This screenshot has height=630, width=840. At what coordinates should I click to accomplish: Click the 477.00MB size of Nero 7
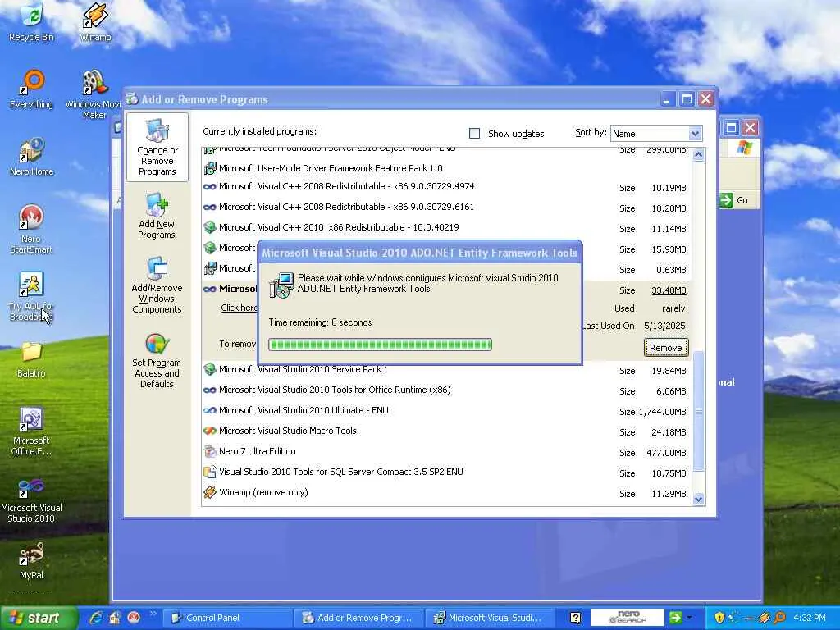666,453
